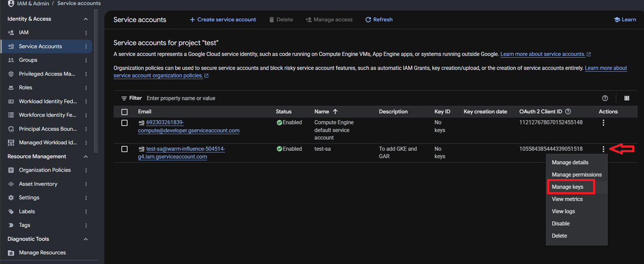644x264 pixels.
Task: Select Delete from the context menu
Action: click(x=577, y=236)
